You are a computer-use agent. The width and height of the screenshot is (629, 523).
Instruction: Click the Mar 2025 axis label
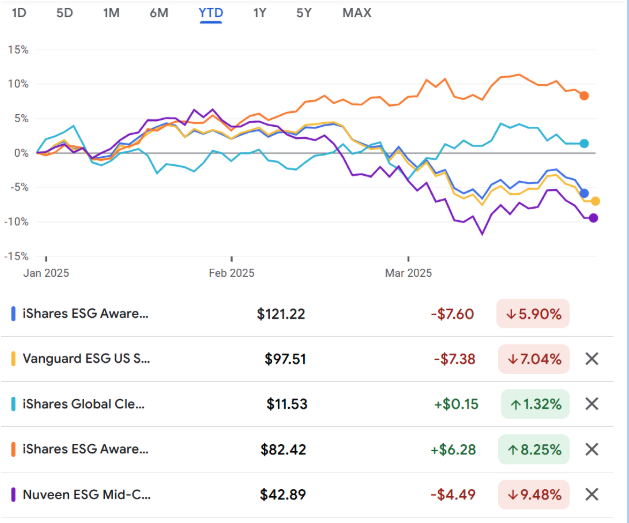(x=408, y=273)
